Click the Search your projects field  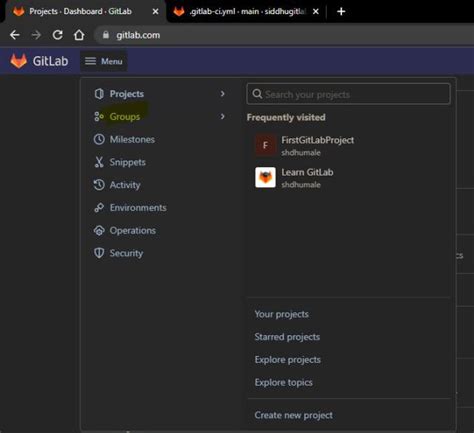click(x=348, y=94)
